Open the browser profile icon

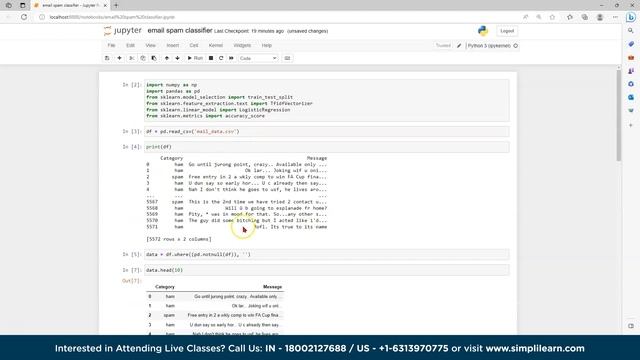[x=600, y=17]
